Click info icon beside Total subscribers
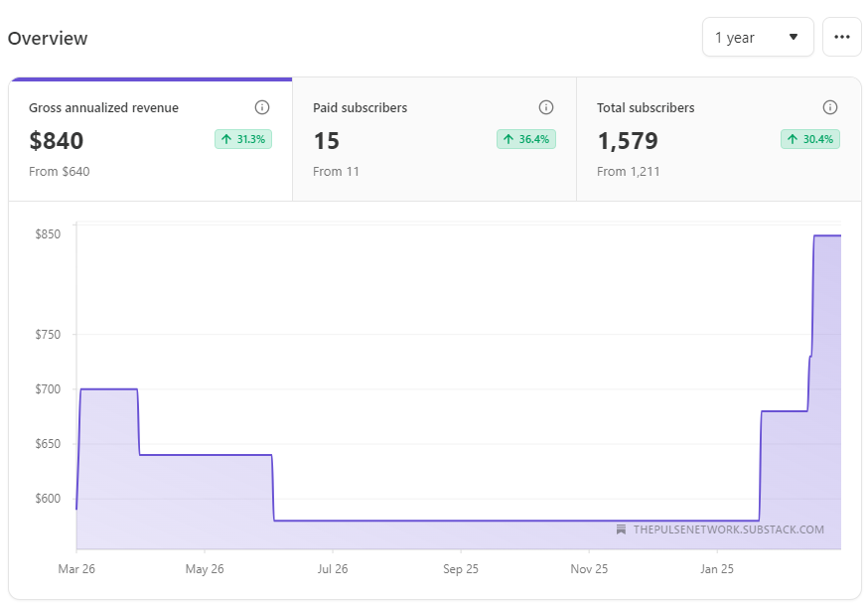Screen dimensions: 868x604 click(x=830, y=107)
